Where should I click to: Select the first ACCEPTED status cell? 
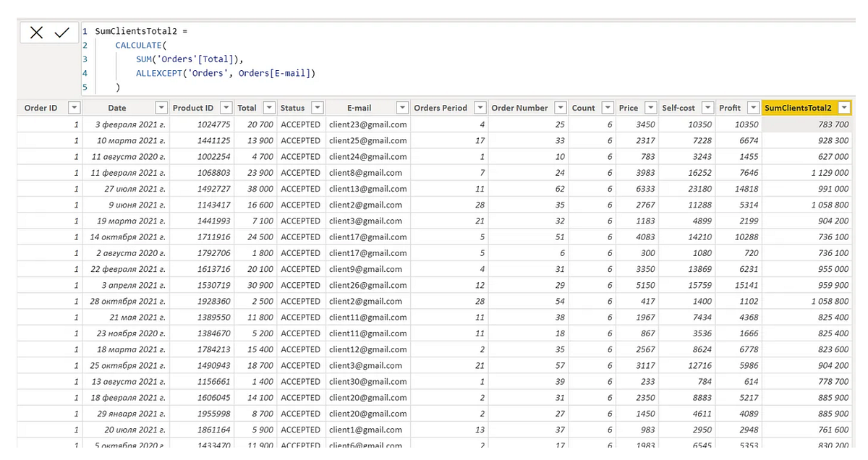coord(300,124)
